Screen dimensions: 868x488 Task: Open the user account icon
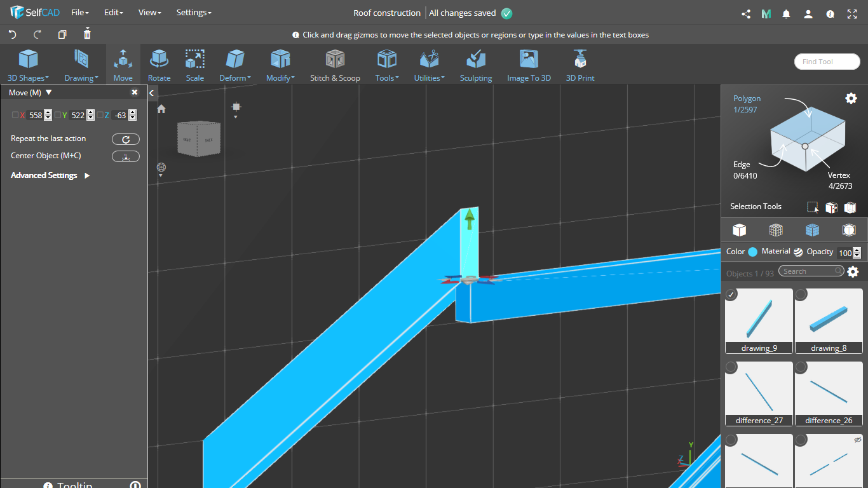click(808, 13)
